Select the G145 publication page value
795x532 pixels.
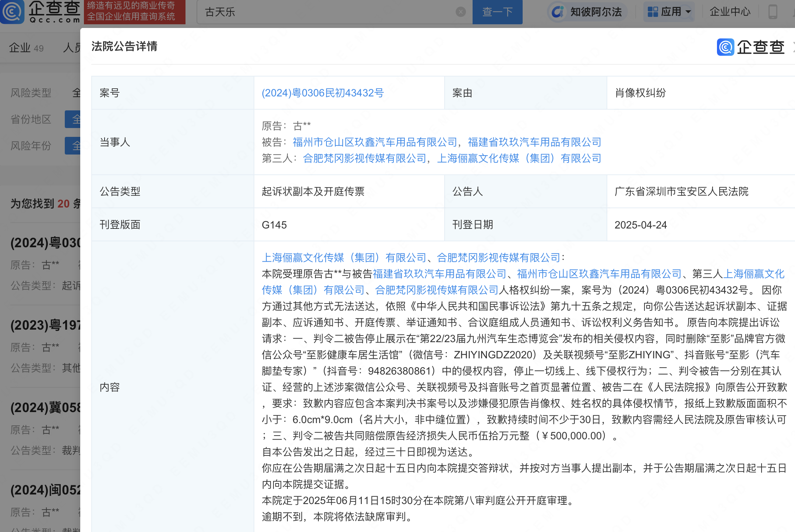point(274,225)
